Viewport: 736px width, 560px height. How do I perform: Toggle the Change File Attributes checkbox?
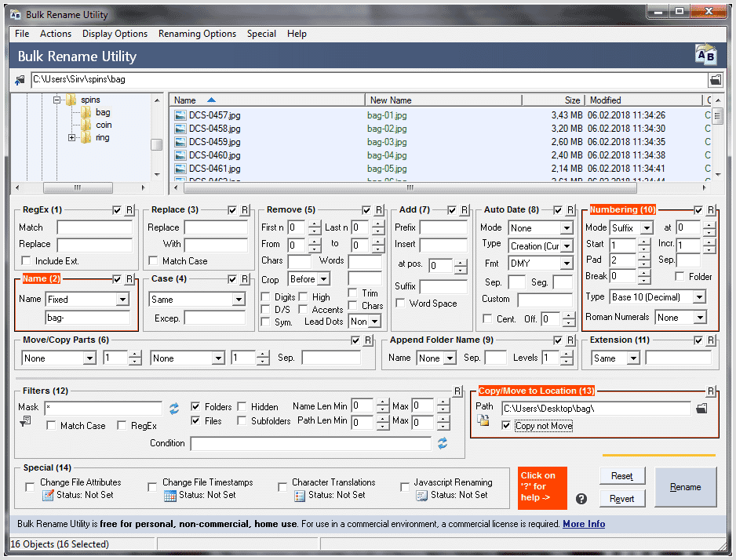coord(30,487)
